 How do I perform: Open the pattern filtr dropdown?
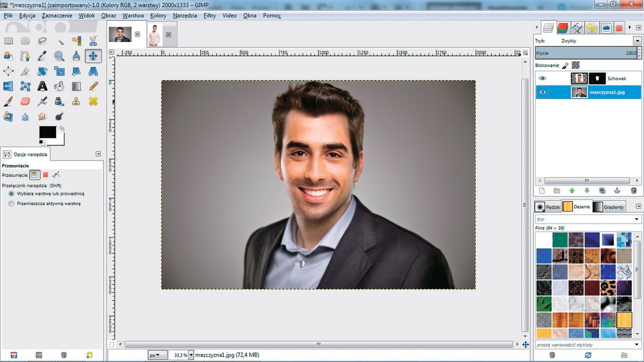(x=637, y=219)
